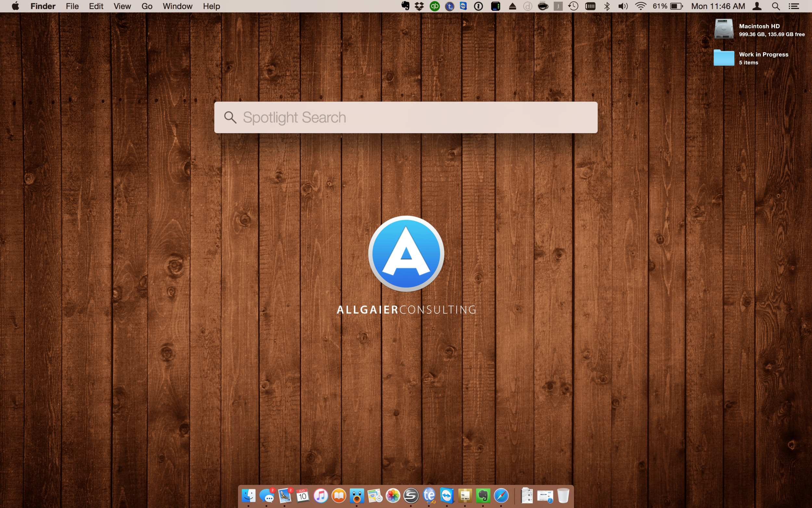Click the green QuickBooks menu bar icon
Image resolution: width=812 pixels, height=508 pixels.
[435, 6]
